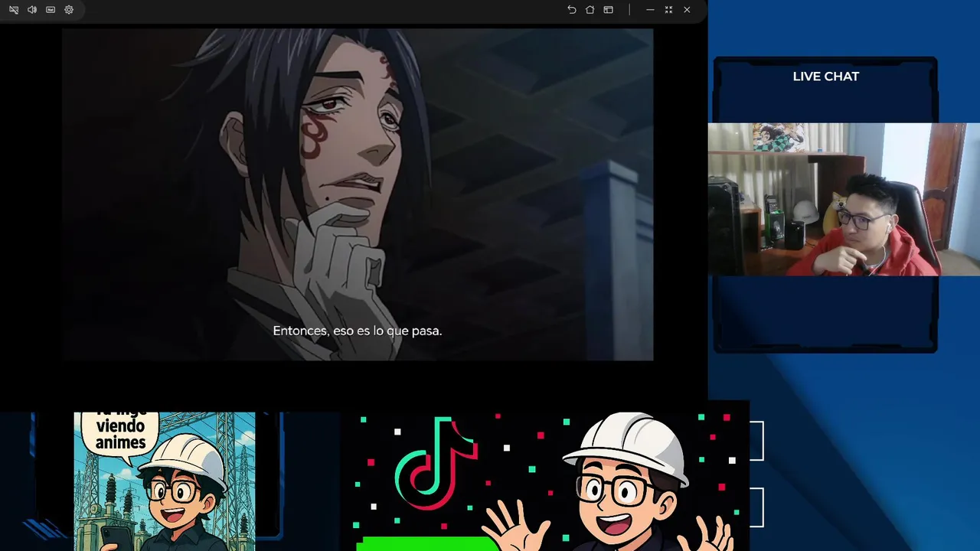Click the anime video frame

click(x=358, y=194)
